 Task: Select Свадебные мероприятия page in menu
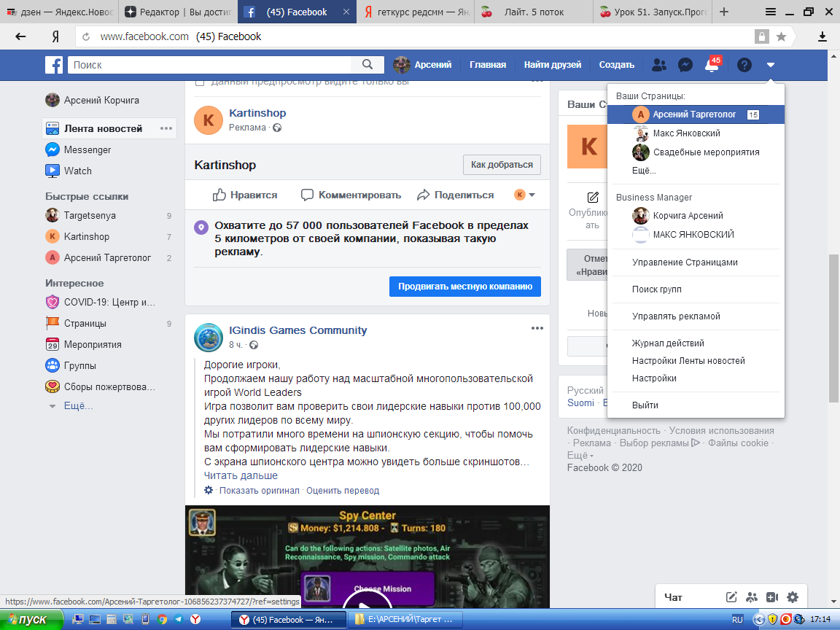tap(696, 152)
